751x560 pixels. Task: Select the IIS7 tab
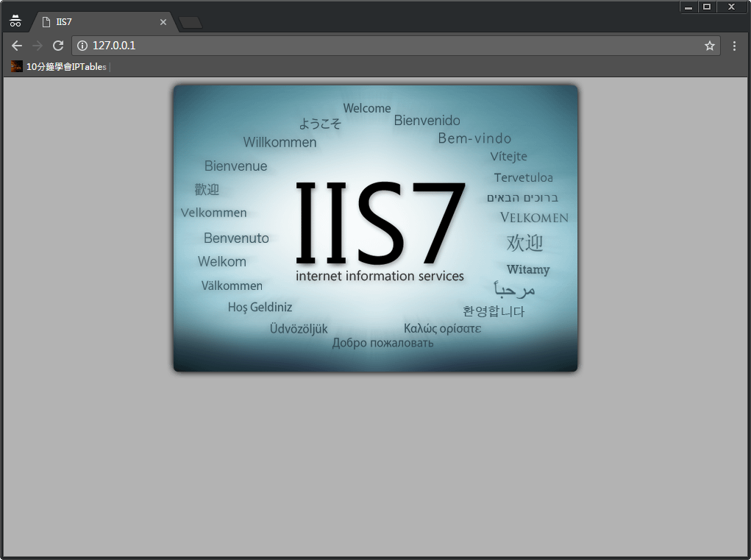click(x=104, y=22)
